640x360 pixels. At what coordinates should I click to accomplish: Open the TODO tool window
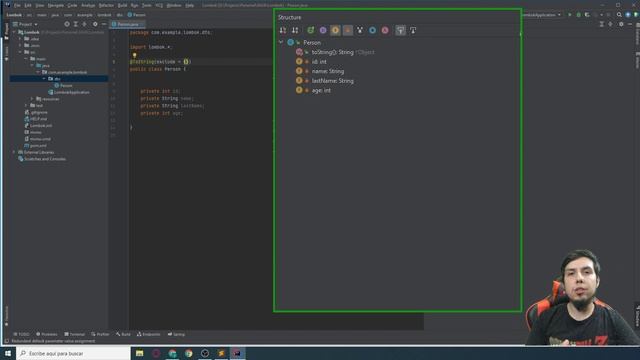tap(22, 334)
